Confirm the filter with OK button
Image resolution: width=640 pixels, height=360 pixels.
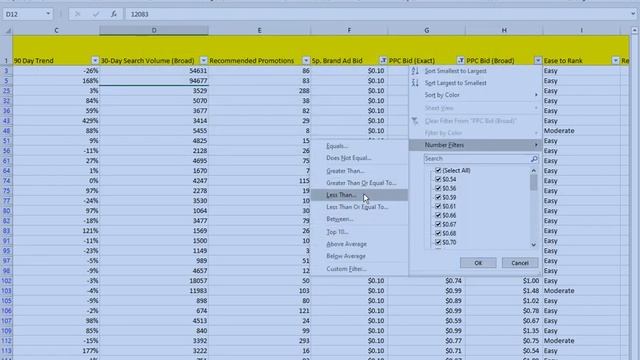point(478,263)
